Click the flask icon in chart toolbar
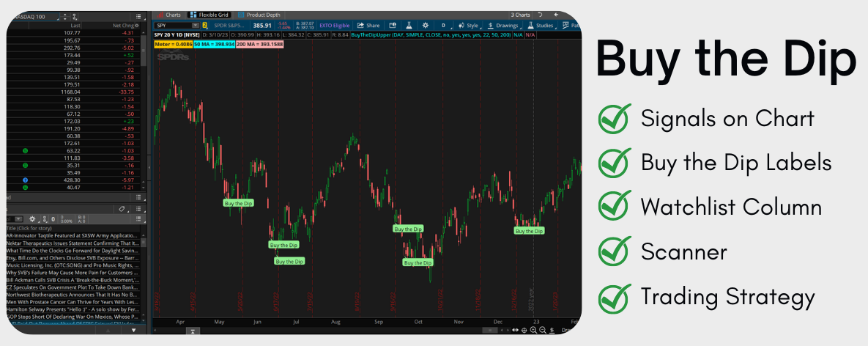The image size is (868, 346). click(409, 26)
